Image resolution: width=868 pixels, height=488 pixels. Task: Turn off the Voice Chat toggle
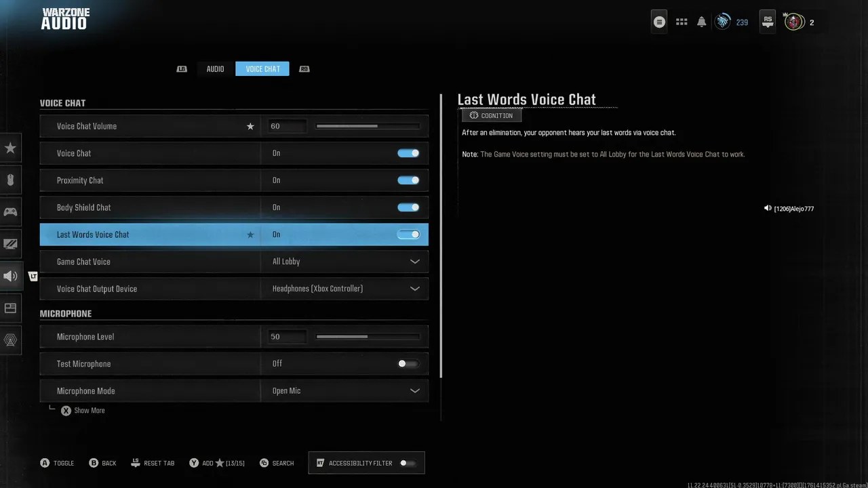point(408,153)
